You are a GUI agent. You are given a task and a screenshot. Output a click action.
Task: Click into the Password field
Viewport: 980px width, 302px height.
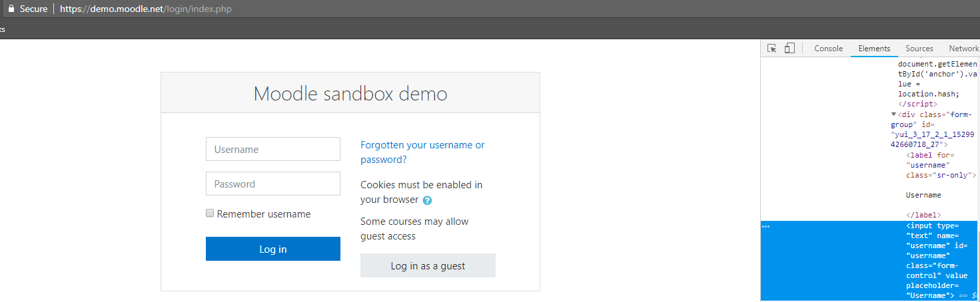point(273,184)
